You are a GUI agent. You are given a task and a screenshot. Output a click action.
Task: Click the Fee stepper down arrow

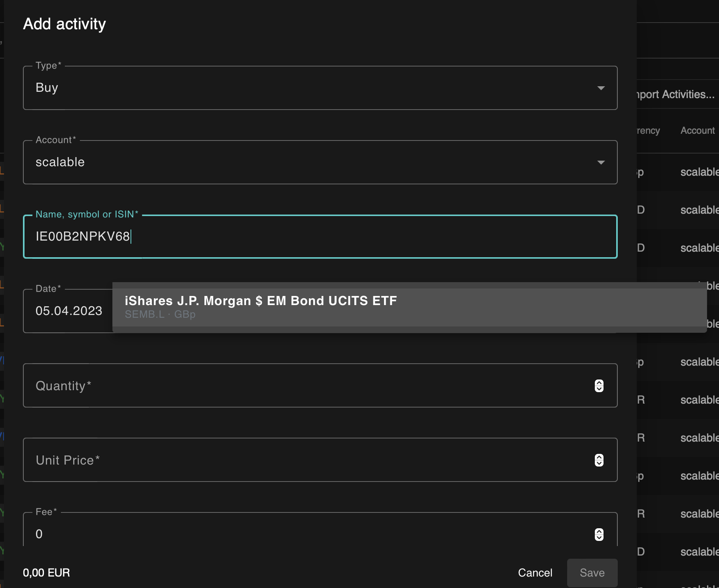click(x=599, y=539)
